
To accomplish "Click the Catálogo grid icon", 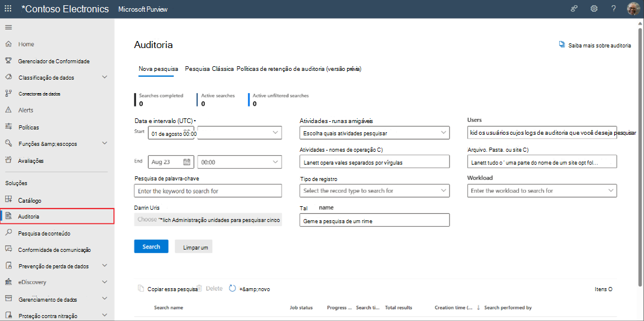I will click(8, 200).
